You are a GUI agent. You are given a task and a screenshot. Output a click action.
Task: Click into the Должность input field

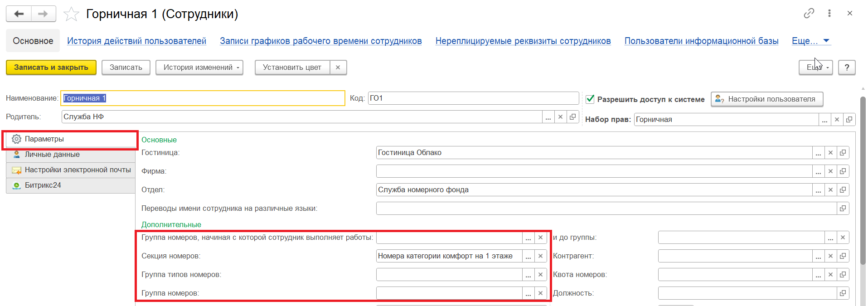[747, 293]
